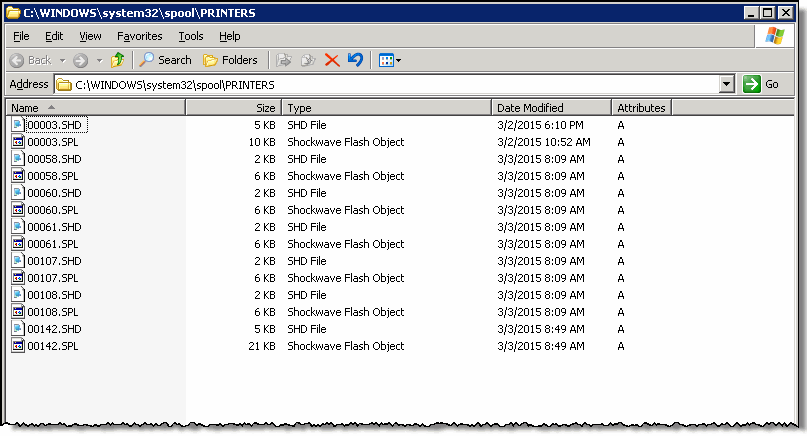Select the 00107.SHD file icon
807x436 pixels.
click(18, 261)
